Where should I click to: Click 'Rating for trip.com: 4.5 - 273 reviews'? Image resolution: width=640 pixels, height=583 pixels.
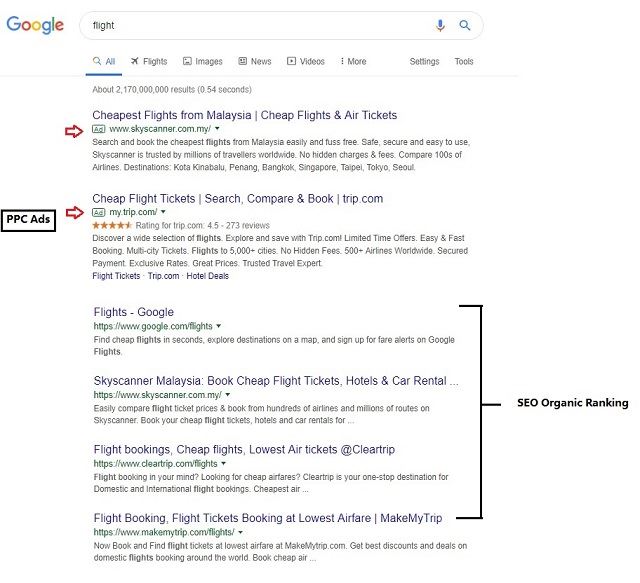(x=202, y=225)
